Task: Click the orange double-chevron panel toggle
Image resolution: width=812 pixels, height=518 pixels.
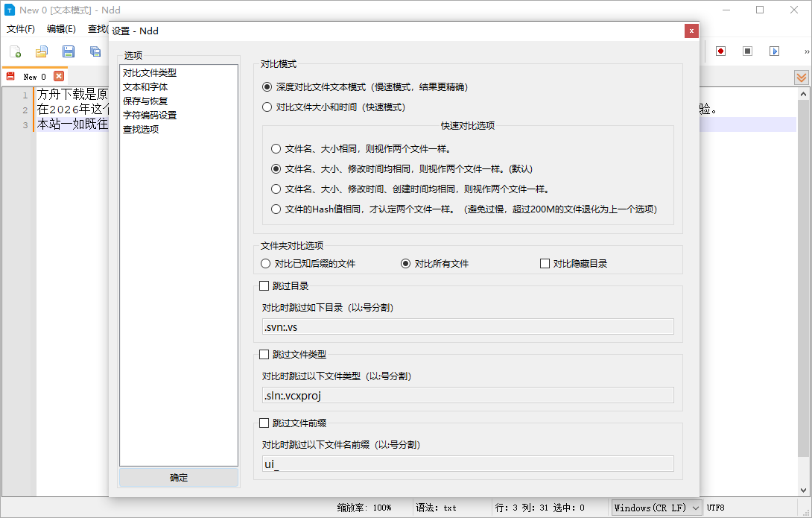Action: pyautogui.click(x=801, y=77)
